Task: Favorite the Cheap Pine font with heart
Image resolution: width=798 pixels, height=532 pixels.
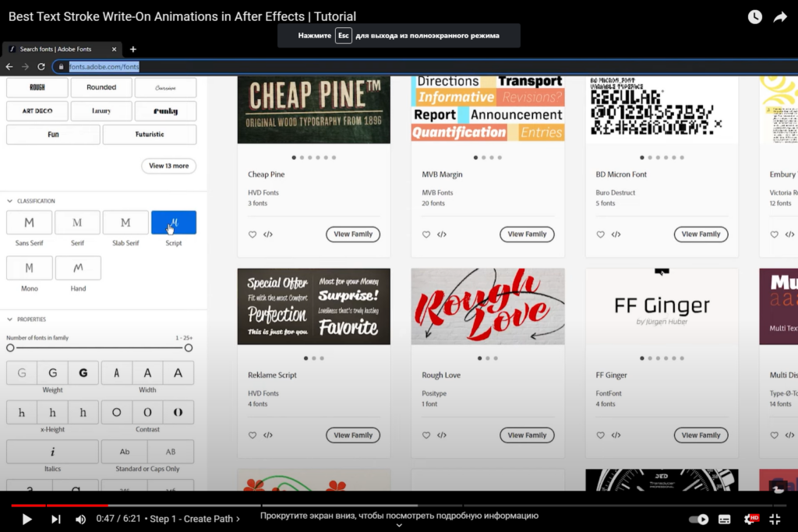Action: 252,234
